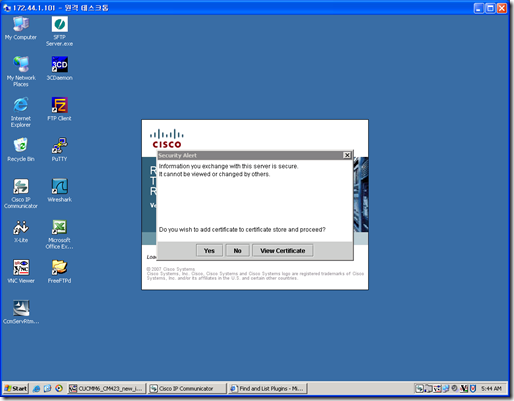The width and height of the screenshot is (514, 401).
Task: Open the Start menu
Action: (15, 389)
